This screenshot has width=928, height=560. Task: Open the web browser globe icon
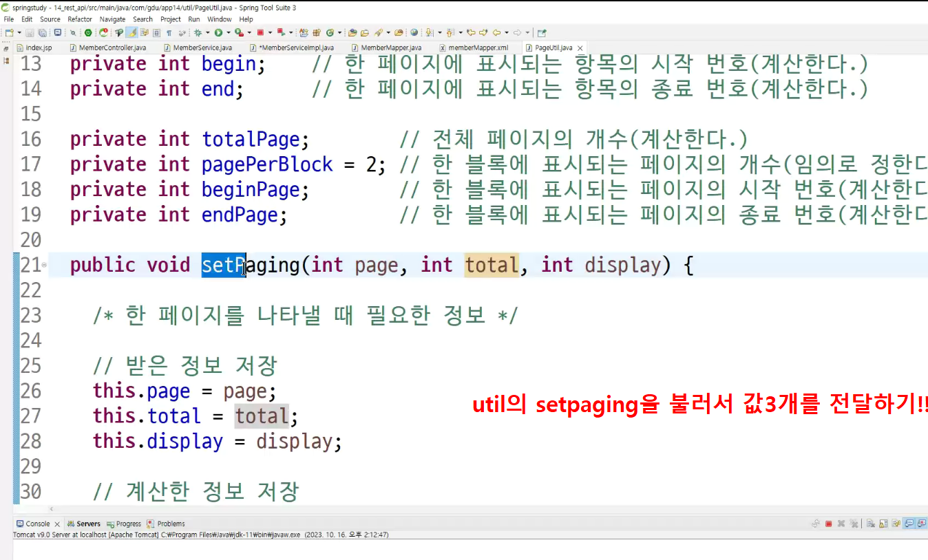click(414, 32)
